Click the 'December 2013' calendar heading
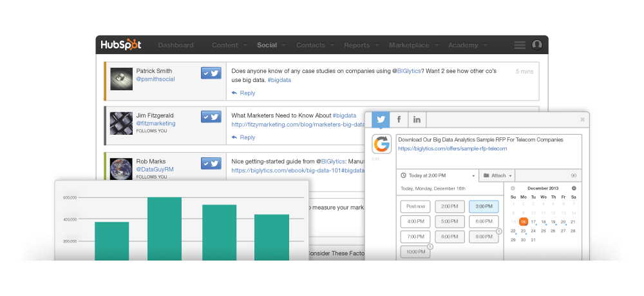The height and width of the screenshot is (296, 644). [544, 188]
